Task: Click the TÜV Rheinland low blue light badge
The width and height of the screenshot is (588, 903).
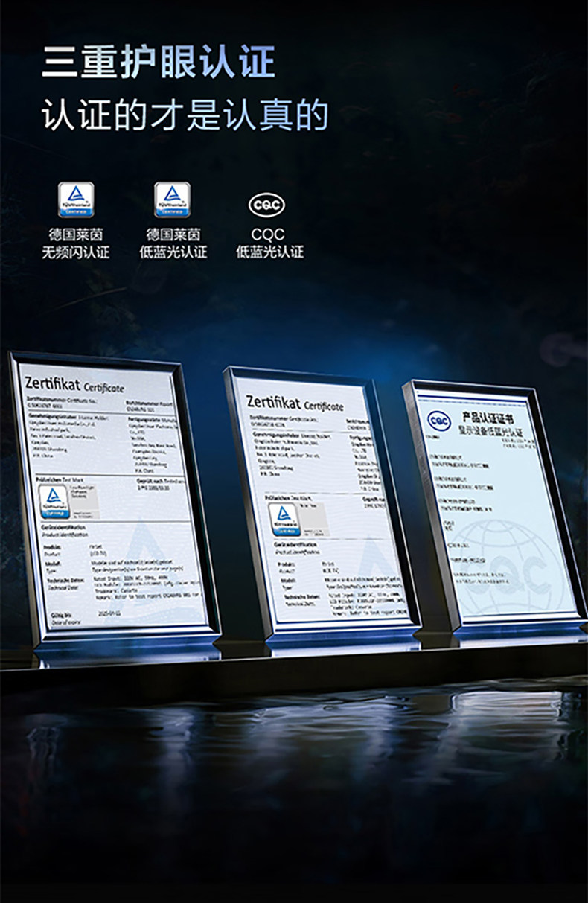Action: (x=172, y=200)
